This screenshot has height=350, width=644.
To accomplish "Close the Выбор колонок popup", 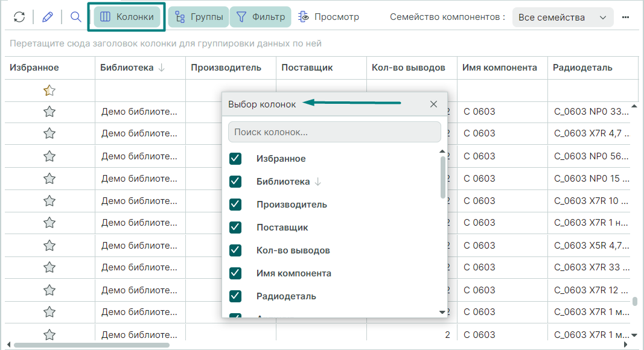I will (x=433, y=104).
